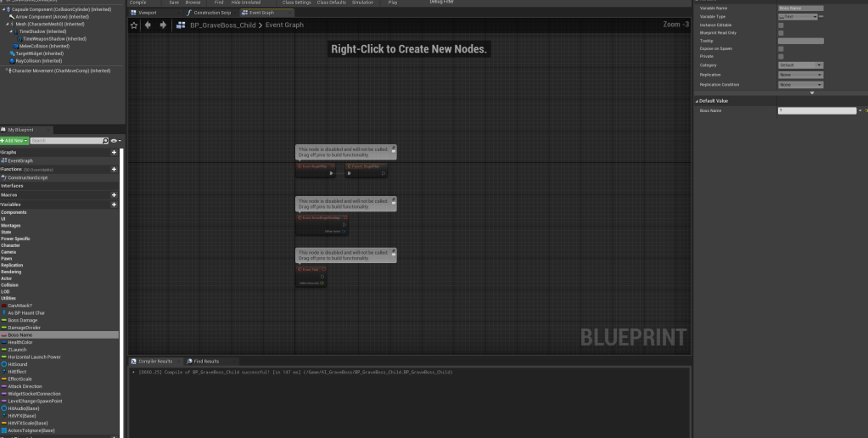Select the Boss Damage variable
The height and width of the screenshot is (438, 868).
click(22, 320)
